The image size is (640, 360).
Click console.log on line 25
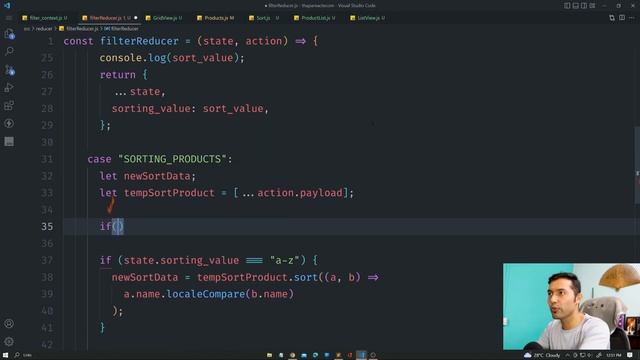(x=133, y=58)
